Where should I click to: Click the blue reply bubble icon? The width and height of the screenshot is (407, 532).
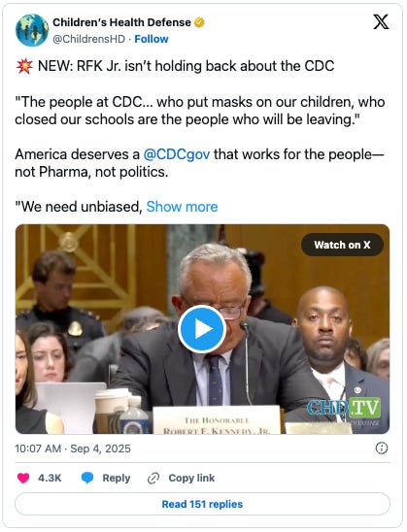pos(87,479)
